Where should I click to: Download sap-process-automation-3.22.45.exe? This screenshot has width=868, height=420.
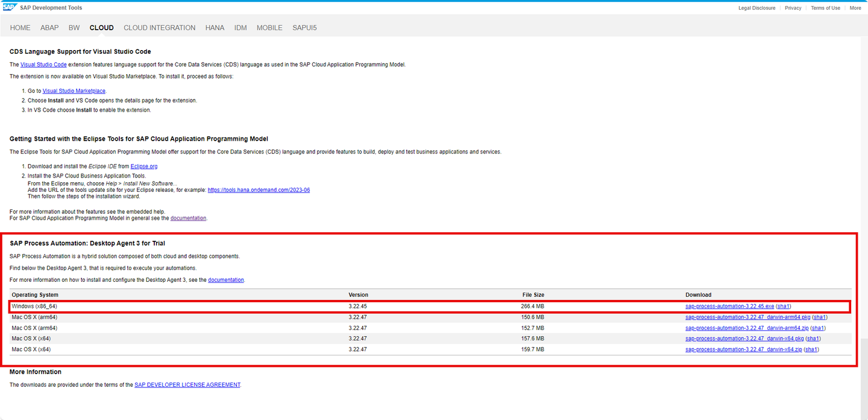(x=729, y=307)
